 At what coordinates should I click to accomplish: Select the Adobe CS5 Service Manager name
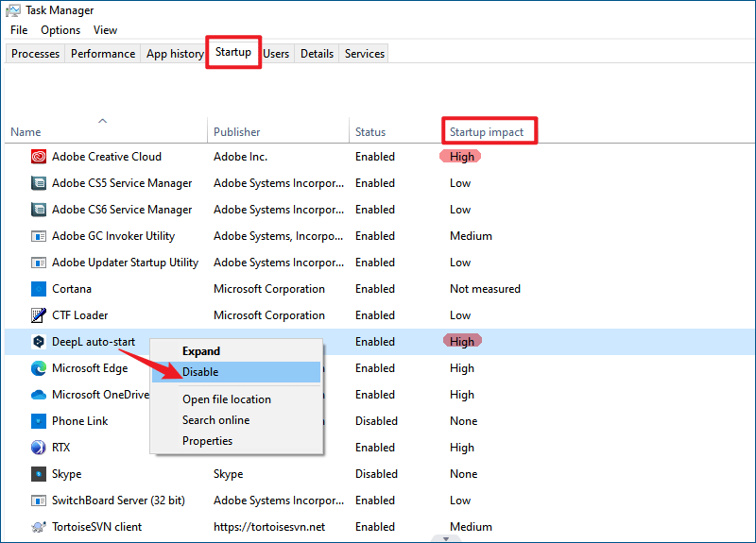pos(122,183)
